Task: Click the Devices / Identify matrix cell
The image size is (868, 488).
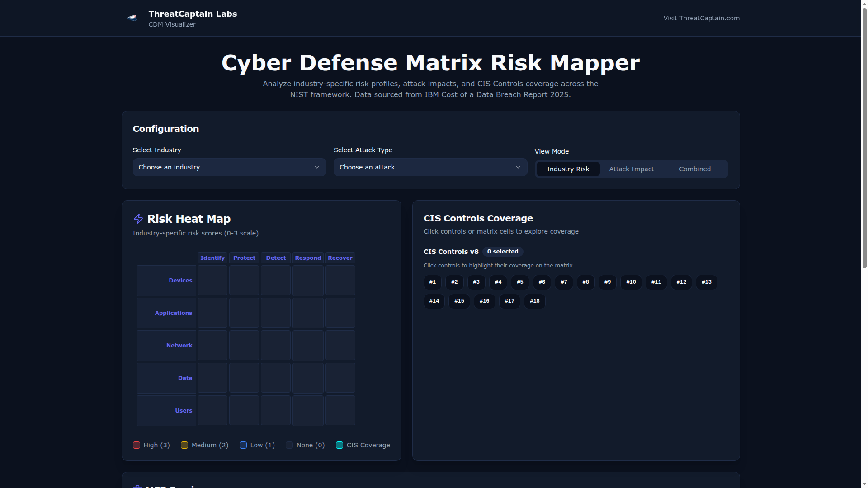Action: coord(212,281)
